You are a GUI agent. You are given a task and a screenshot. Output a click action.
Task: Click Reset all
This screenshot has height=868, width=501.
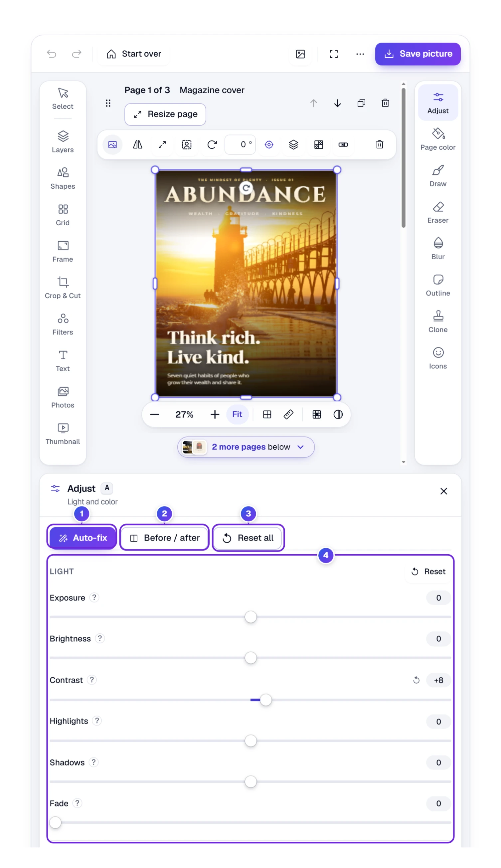pos(248,538)
